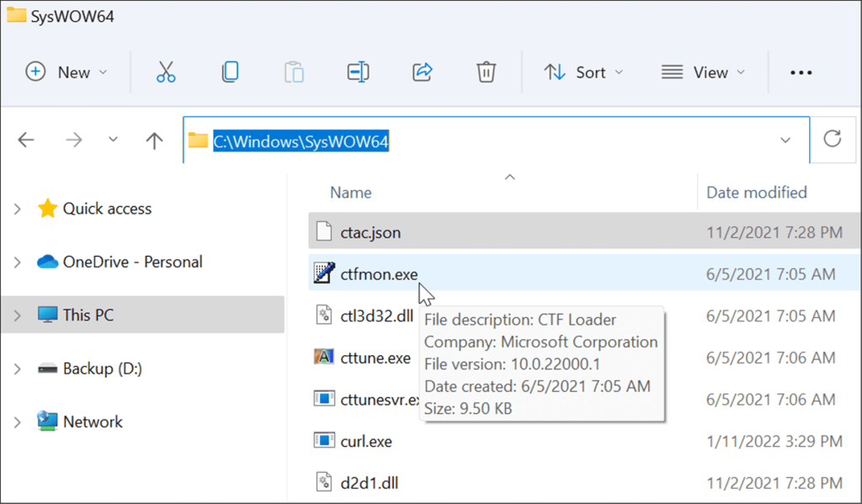Select the d2d1.dll file name
This screenshot has width=862, height=504.
click(370, 483)
